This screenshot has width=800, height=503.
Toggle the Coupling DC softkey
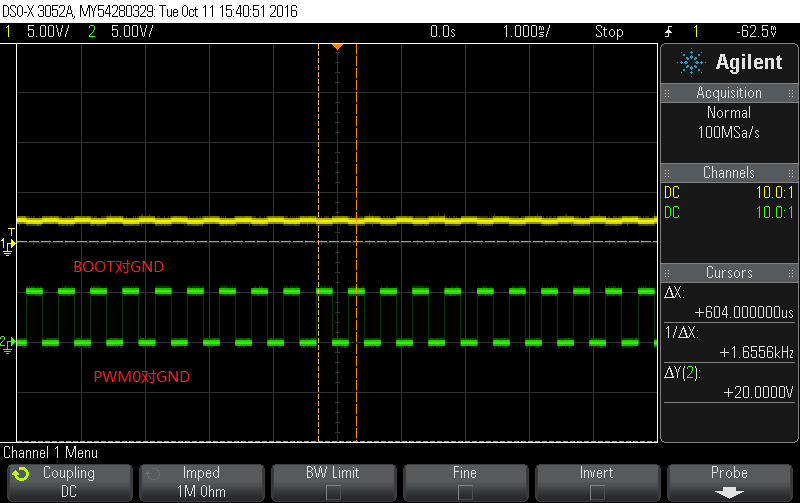coord(69,482)
